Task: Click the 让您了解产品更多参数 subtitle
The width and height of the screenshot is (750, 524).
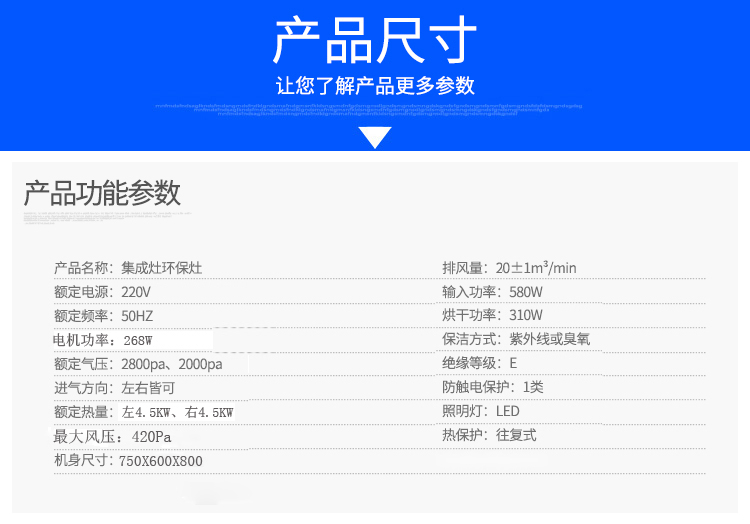Action: coord(375,85)
